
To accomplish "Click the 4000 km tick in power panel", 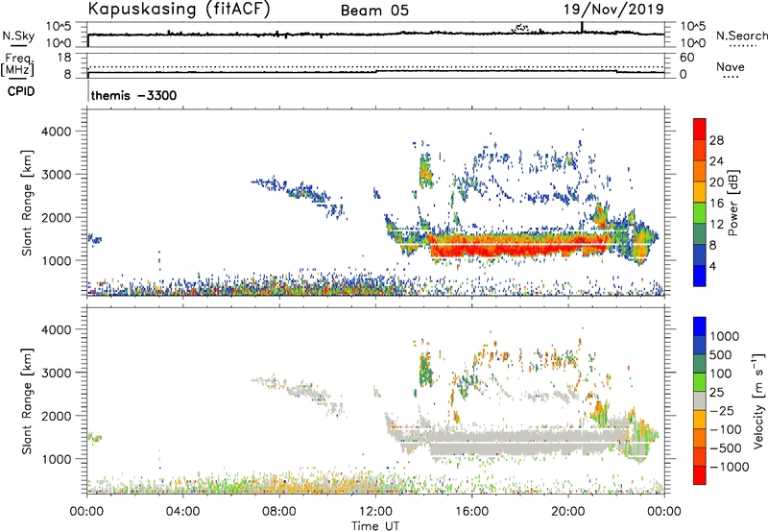I will pos(57,132).
